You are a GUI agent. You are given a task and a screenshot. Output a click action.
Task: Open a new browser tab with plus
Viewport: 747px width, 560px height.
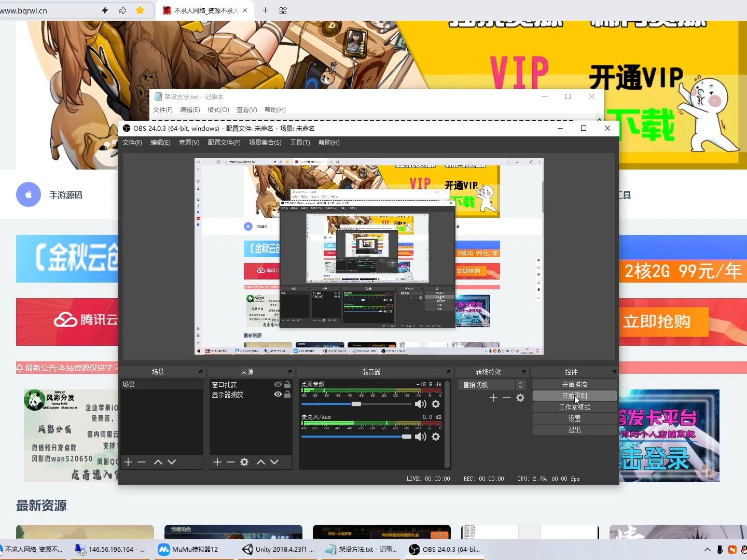[x=265, y=10]
